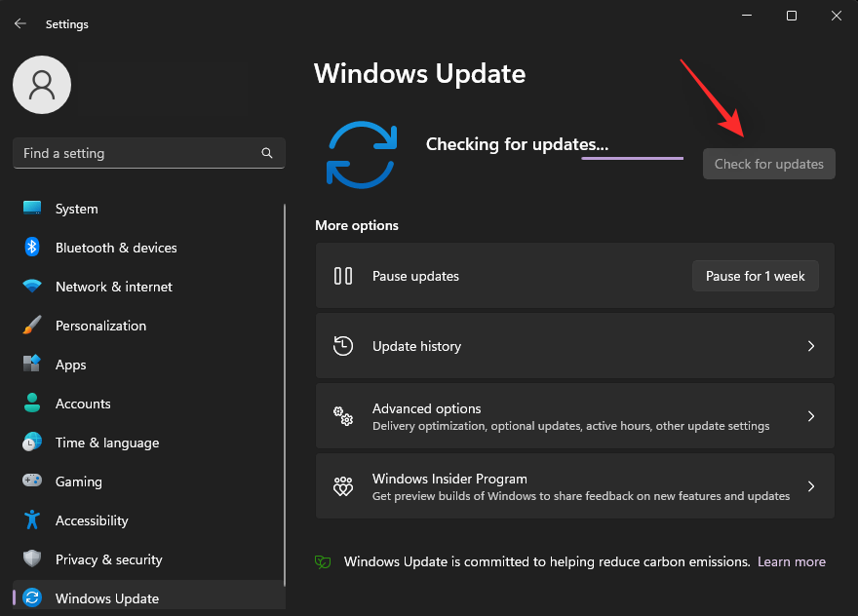Click the Update history clock icon

[x=343, y=346]
